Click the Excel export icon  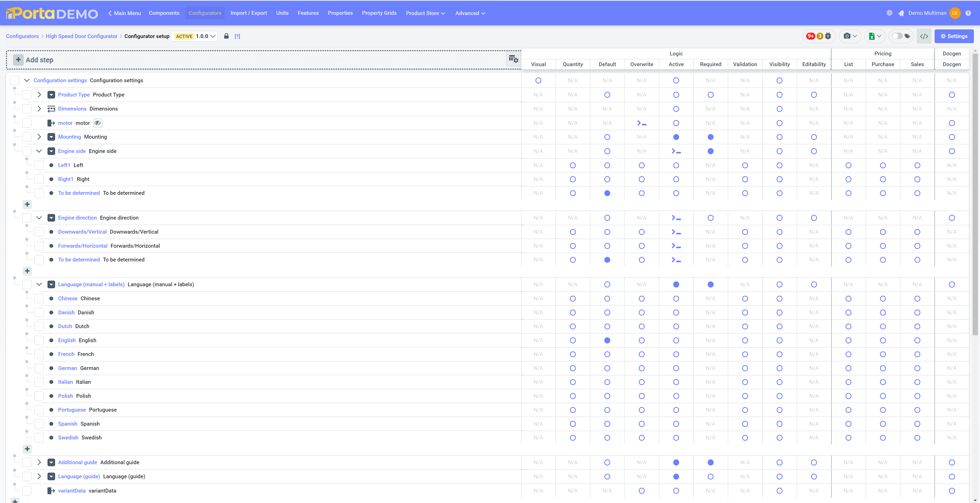pyautogui.click(x=872, y=36)
